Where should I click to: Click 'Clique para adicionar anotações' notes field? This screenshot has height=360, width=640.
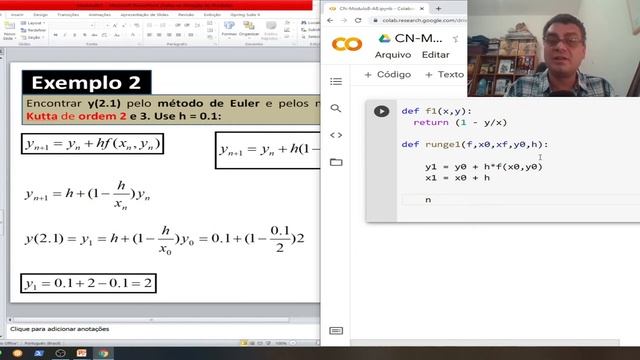60,329
